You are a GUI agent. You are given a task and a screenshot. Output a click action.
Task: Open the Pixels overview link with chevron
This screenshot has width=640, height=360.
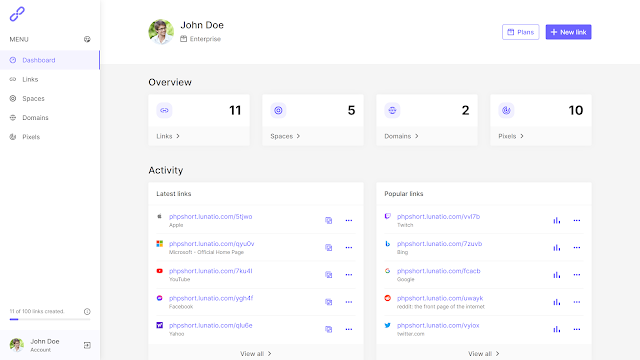pos(511,136)
